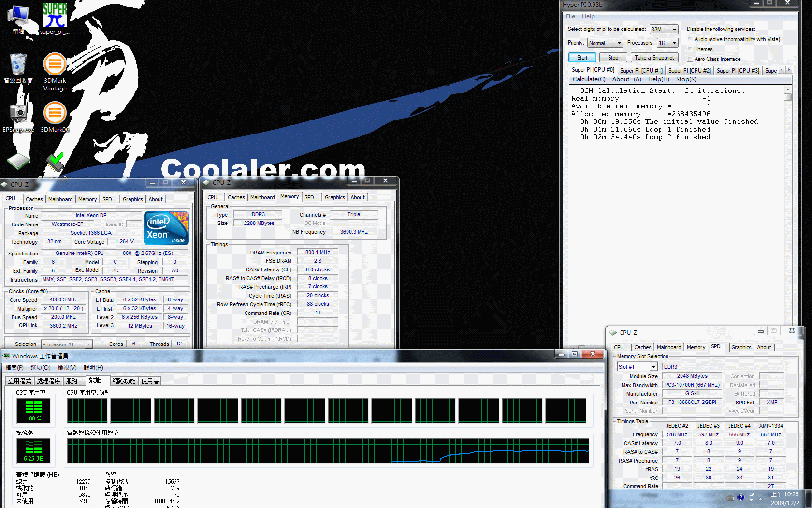Screen dimensions: 812x508
Task: Launch the 3DMark06 desktop icon
Action: click(55, 117)
